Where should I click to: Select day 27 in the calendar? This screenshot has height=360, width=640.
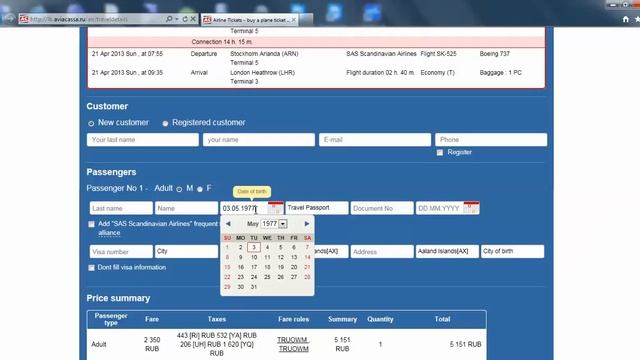pyautogui.click(x=294, y=277)
